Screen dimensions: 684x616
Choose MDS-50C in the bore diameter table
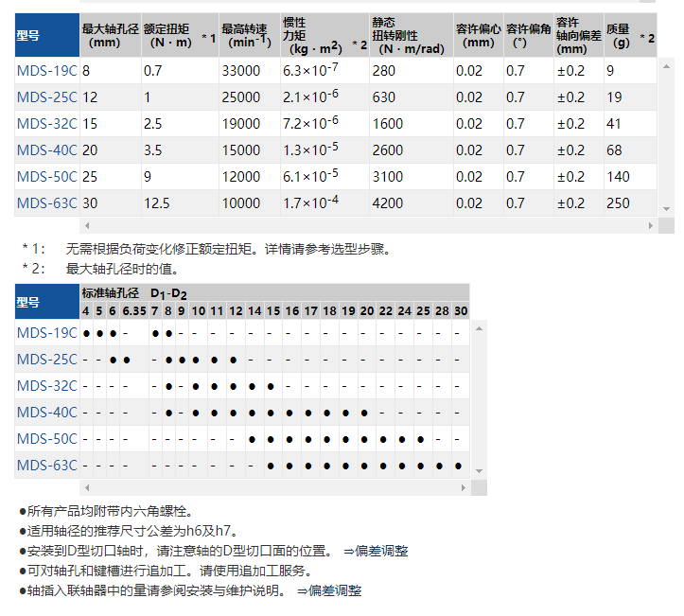point(46,439)
